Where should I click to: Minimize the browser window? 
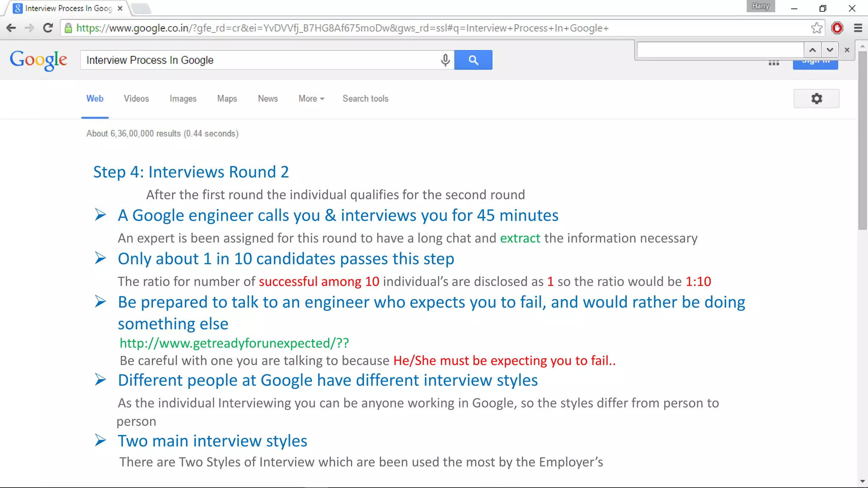pyautogui.click(x=794, y=8)
